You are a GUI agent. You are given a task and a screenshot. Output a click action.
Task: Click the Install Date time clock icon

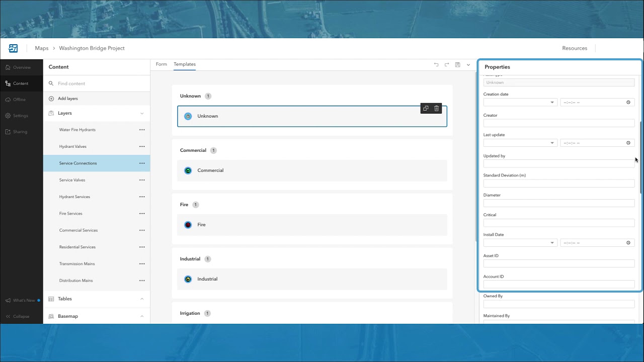point(628,242)
